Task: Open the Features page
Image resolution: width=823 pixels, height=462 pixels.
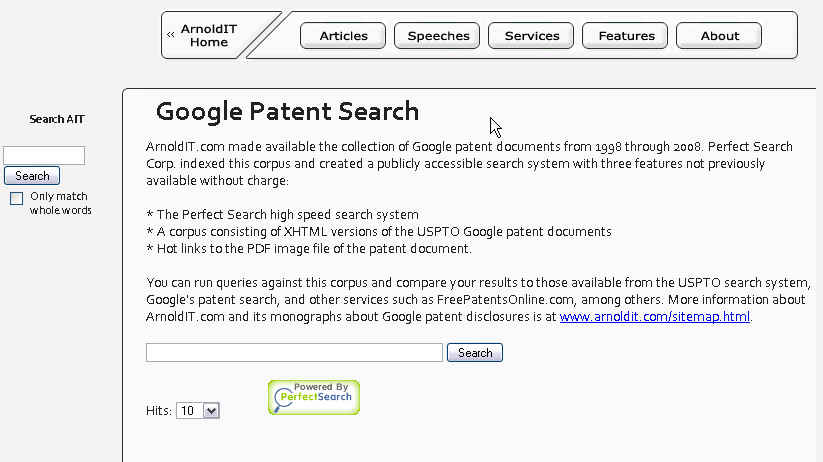Action: 626,36
